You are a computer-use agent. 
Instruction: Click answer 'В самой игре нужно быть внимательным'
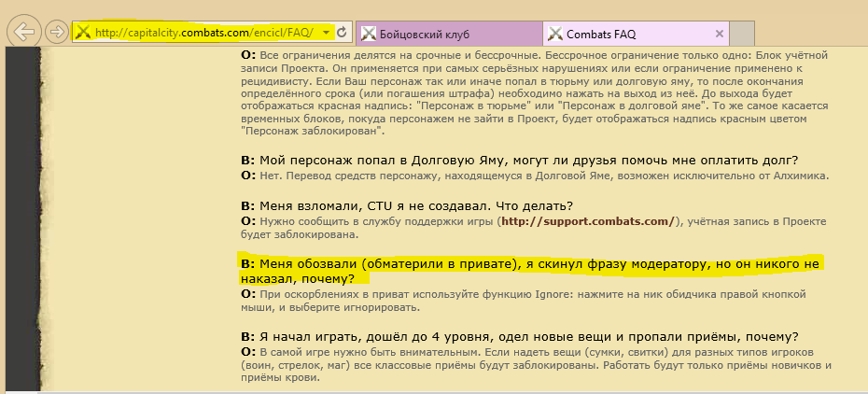point(537,366)
